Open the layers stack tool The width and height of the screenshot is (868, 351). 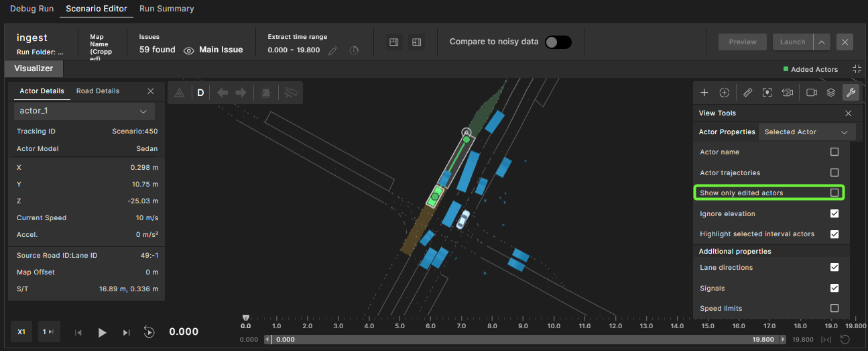830,93
